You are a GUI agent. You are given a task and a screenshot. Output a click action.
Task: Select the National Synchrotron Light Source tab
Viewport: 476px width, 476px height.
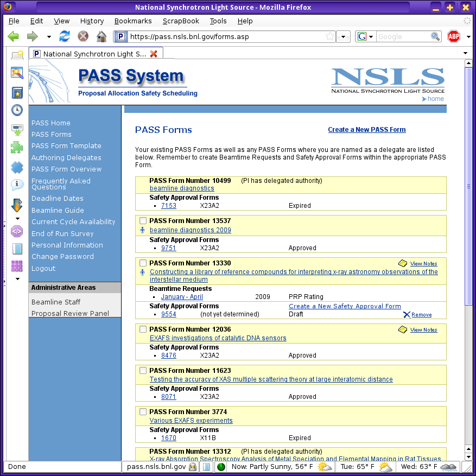pos(96,54)
